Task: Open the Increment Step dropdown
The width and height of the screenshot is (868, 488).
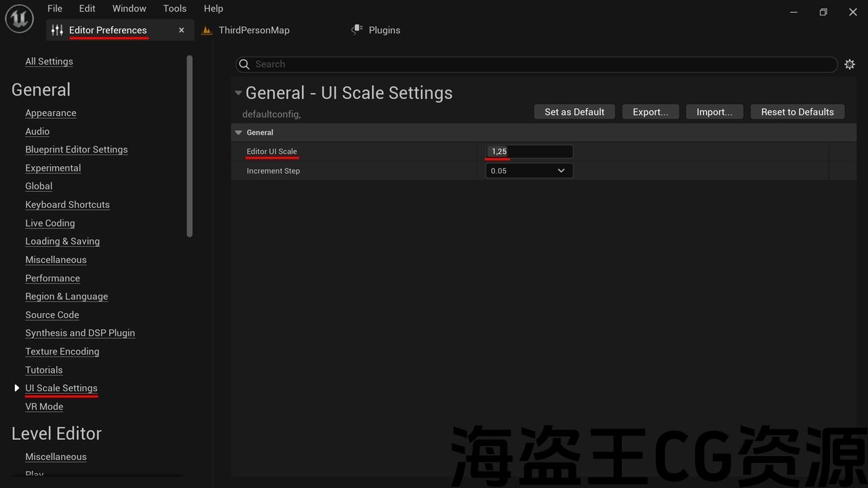Action: click(529, 171)
